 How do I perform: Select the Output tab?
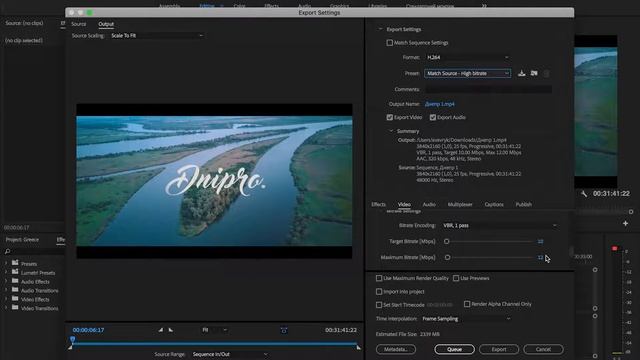[x=106, y=24]
